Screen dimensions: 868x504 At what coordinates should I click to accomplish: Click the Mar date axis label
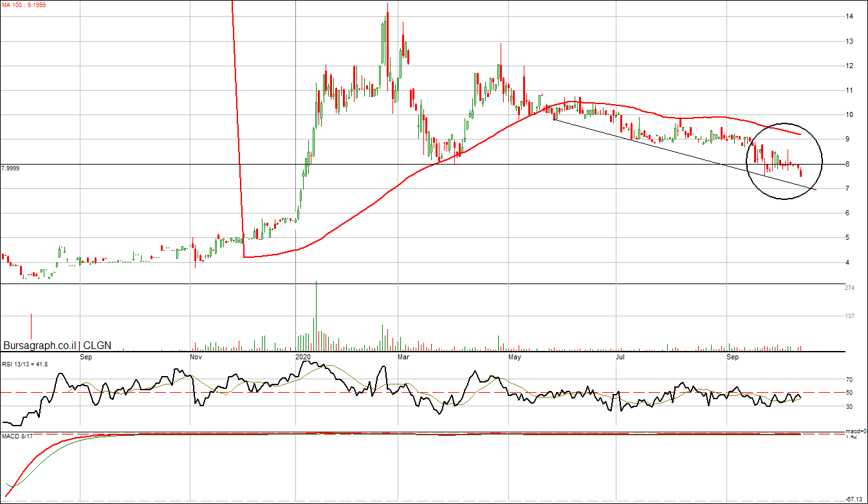403,355
